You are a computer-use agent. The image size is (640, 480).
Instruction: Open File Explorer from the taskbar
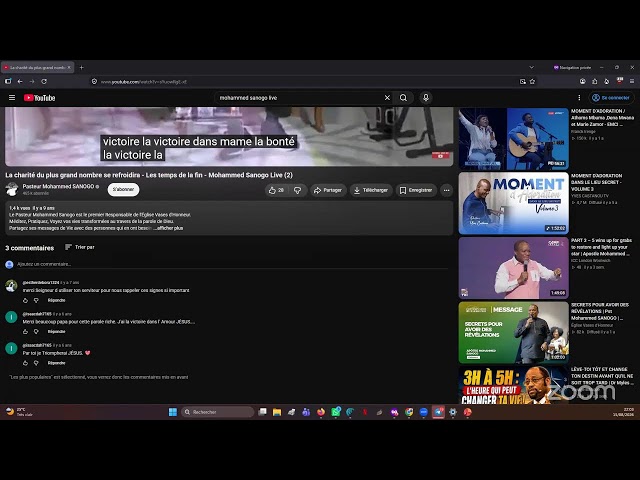277,412
